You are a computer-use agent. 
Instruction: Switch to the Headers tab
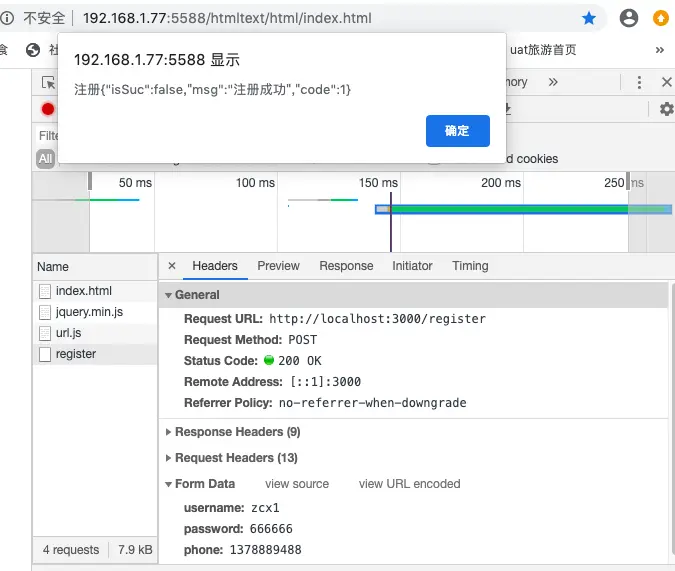(x=215, y=266)
